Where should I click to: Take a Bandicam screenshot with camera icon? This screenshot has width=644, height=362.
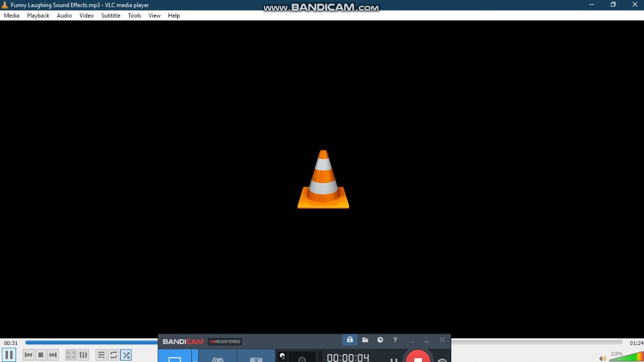[x=442, y=359]
